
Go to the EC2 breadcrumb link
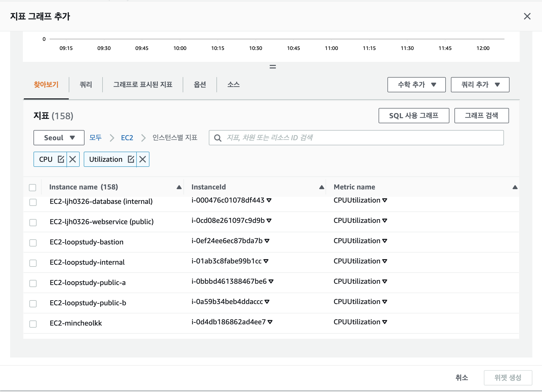point(127,138)
